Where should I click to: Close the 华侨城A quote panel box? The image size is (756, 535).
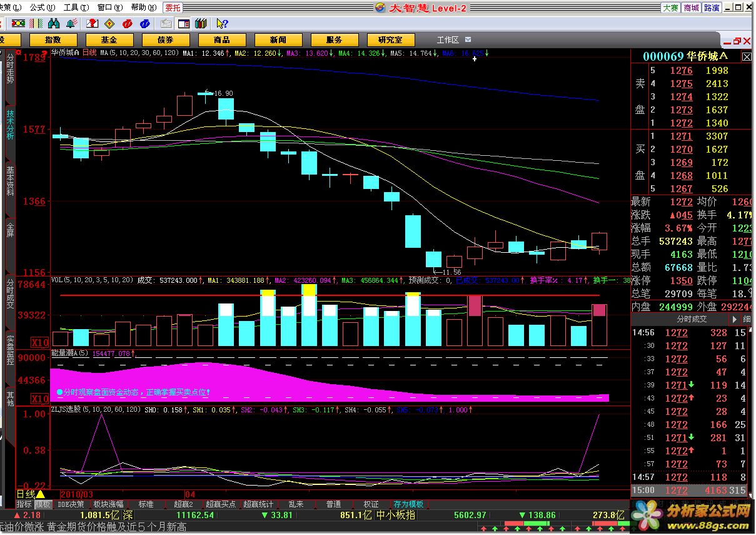747,56
